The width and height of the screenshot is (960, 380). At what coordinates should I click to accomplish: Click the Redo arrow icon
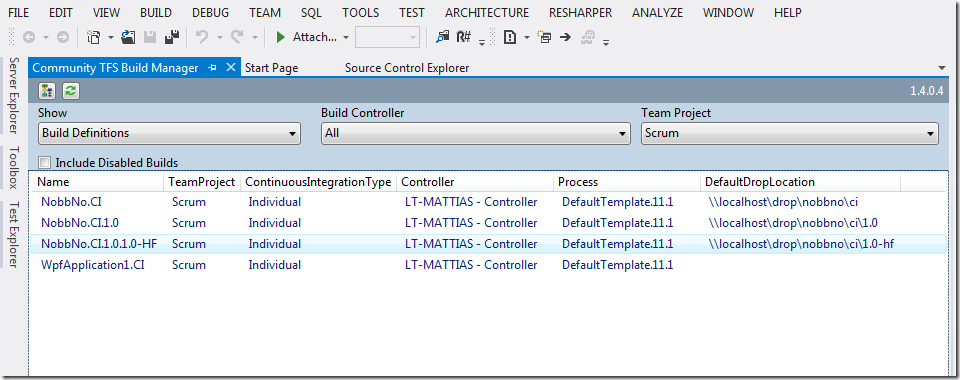(237, 37)
